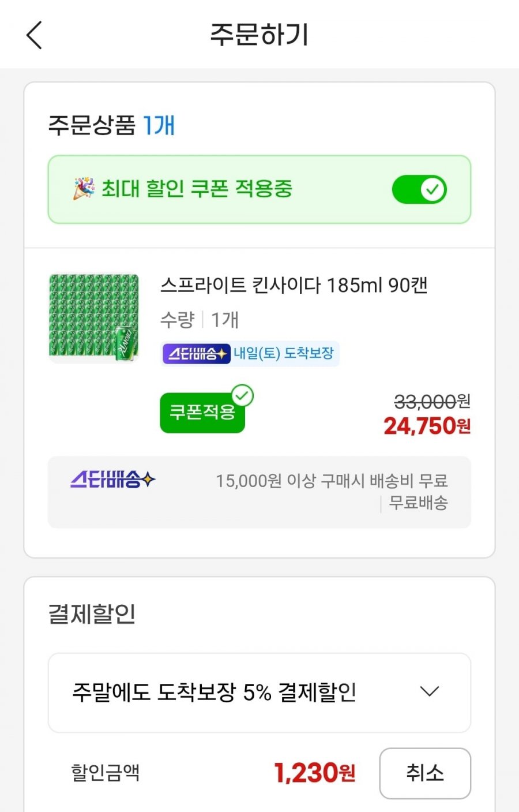The height and width of the screenshot is (812, 519).
Task: Click the 결제할인 section heading
Action: 92,613
